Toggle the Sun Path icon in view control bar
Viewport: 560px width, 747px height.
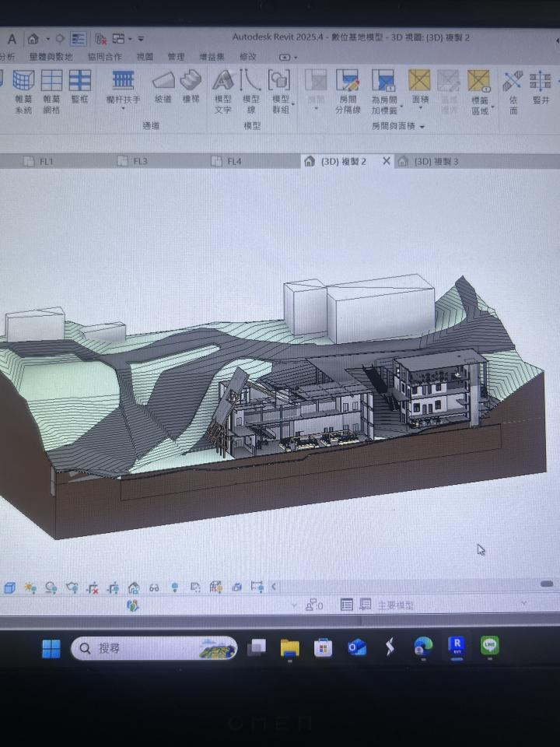pyautogui.click(x=31, y=588)
